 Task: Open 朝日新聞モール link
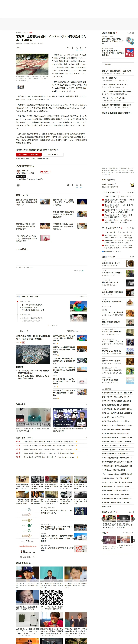click(27, 557)
